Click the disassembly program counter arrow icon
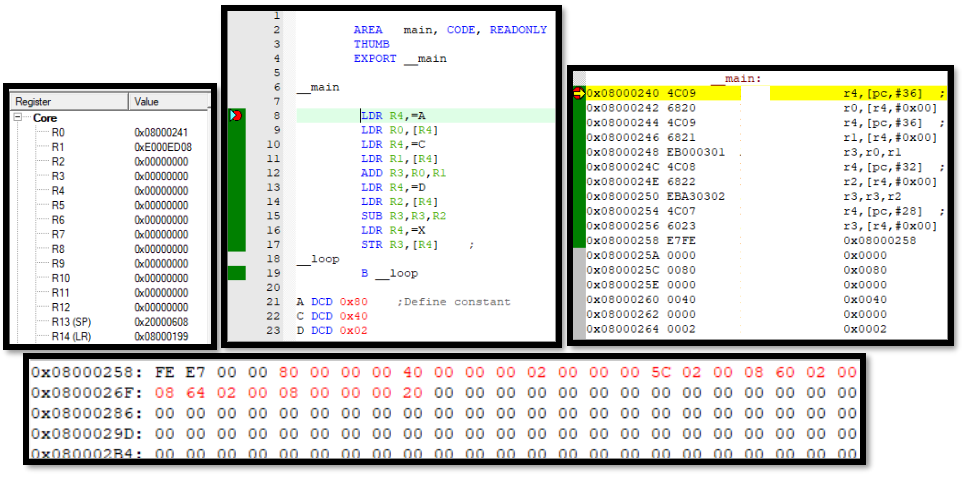This screenshot has width=963, height=477. 579,93
